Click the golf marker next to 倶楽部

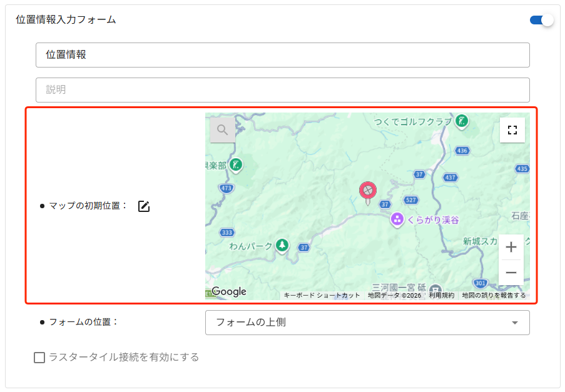click(x=236, y=166)
